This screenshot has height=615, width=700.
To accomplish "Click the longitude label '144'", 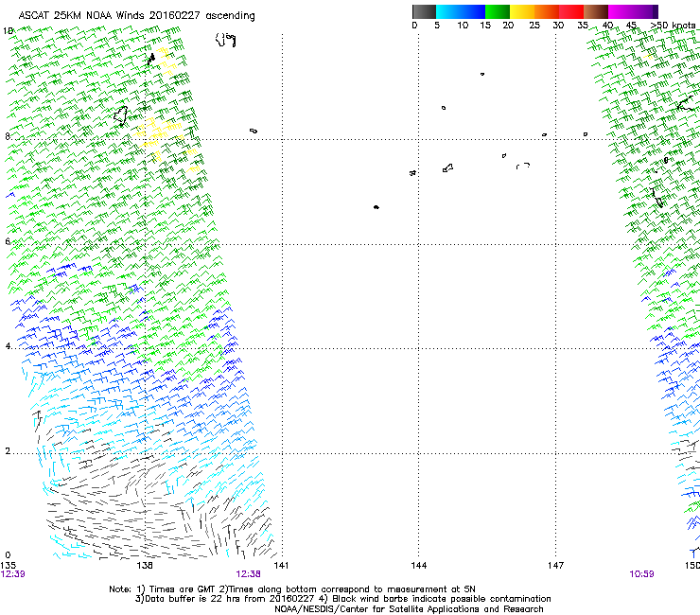I will 419,566.
